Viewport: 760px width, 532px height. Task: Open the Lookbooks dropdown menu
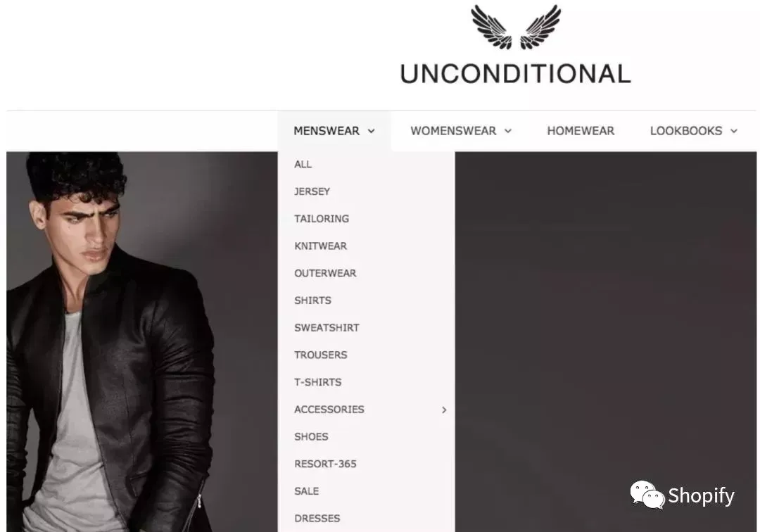pyautogui.click(x=694, y=131)
